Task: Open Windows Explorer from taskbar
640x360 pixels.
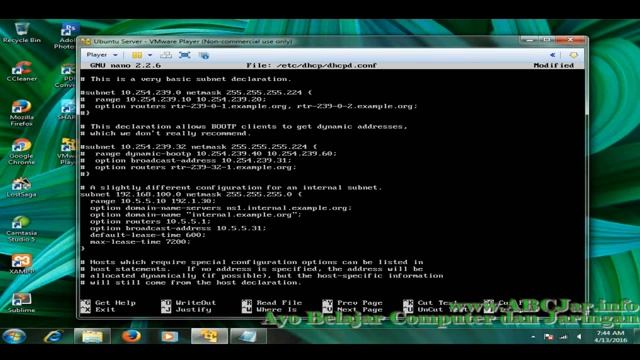Action: tap(92, 337)
